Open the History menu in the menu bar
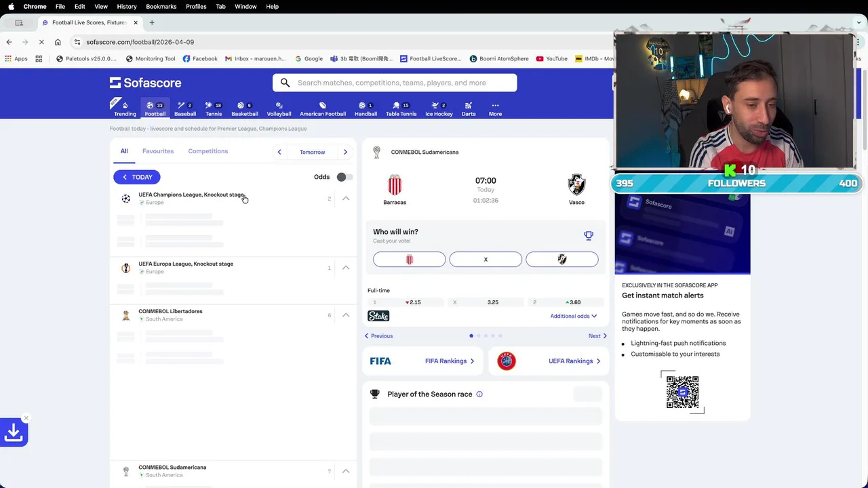868x488 pixels. coord(127,6)
